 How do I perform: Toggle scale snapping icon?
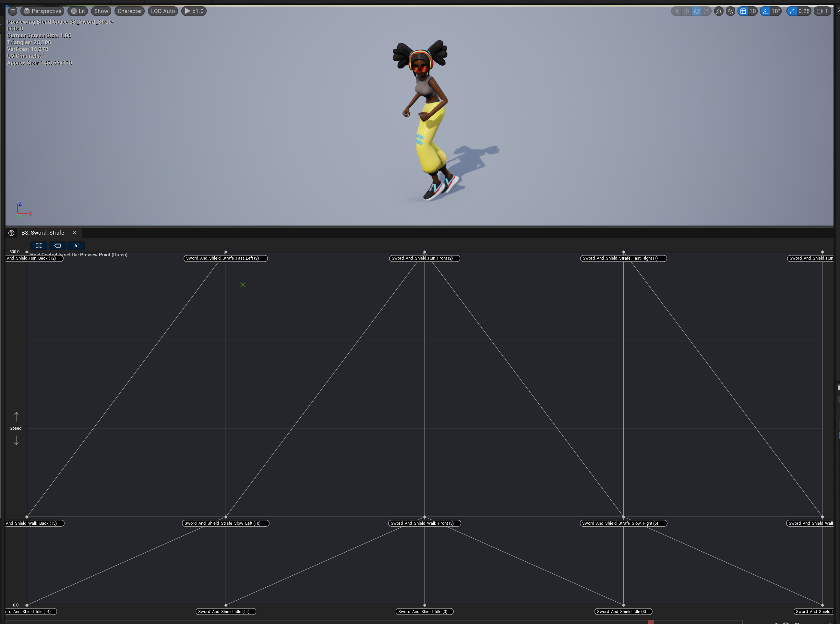(x=792, y=11)
